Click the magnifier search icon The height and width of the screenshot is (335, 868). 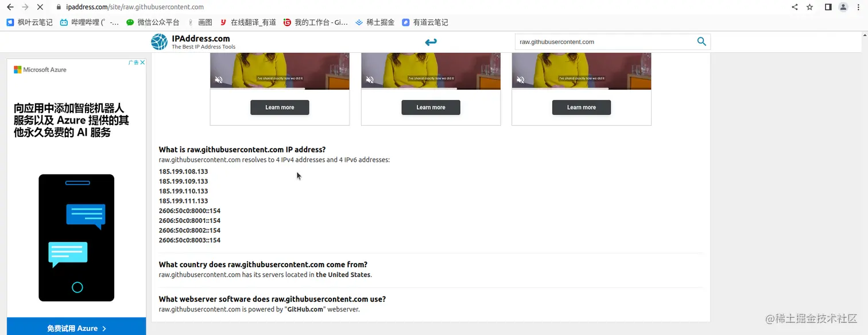[702, 41]
